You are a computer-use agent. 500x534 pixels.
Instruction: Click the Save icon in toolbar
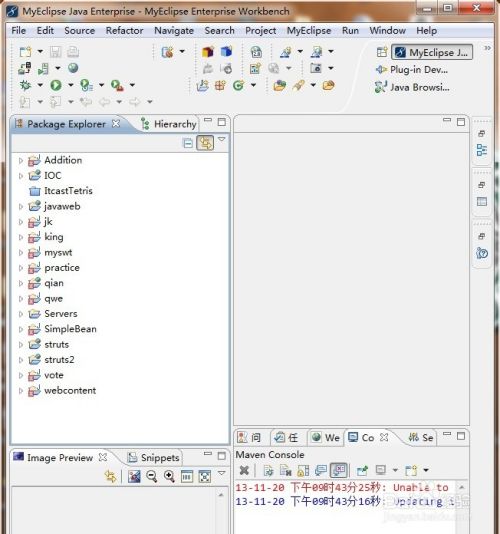tap(56, 52)
